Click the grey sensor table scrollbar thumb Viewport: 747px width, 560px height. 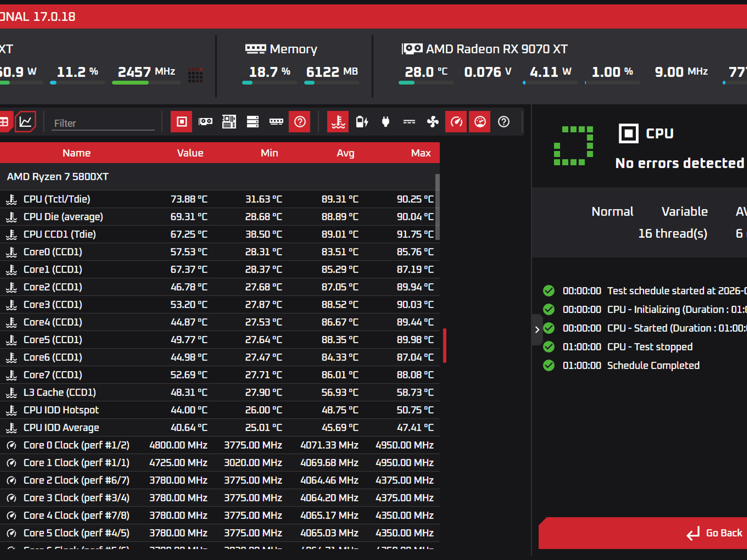click(x=437, y=207)
